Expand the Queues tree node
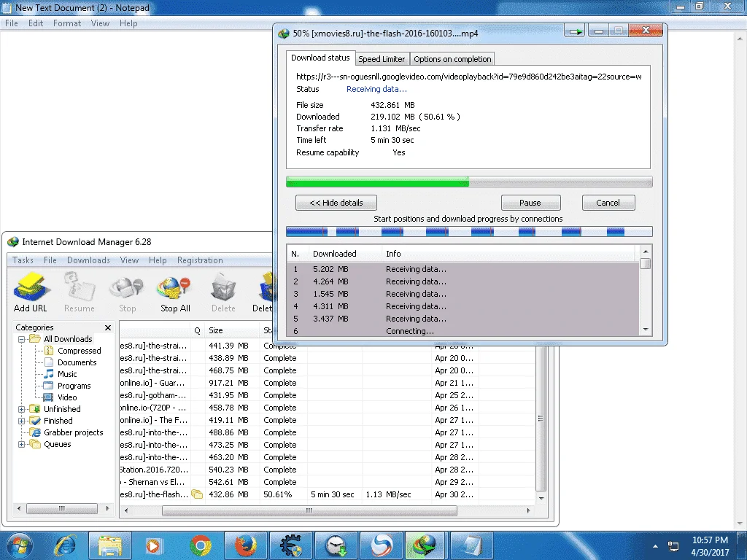This screenshot has height=560, width=747. pyautogui.click(x=21, y=444)
